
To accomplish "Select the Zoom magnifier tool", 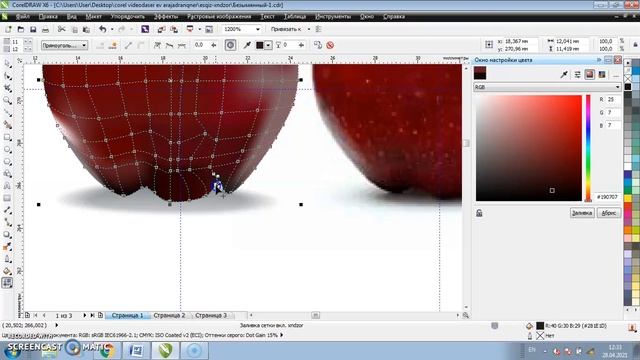I will pos(7,101).
